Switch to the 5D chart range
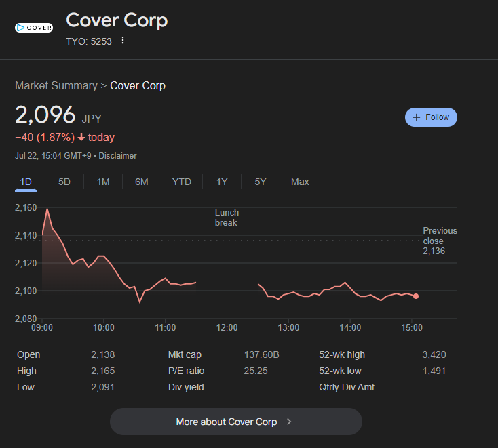 click(x=64, y=182)
